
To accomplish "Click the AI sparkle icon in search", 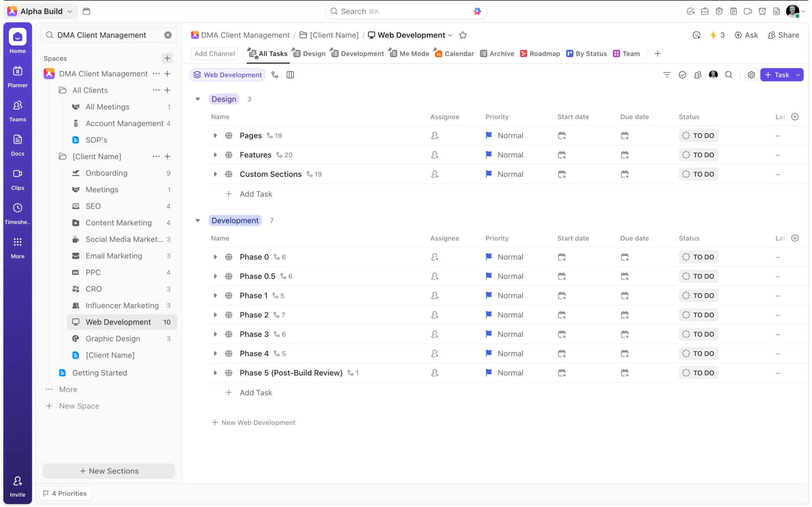I will 477,11.
